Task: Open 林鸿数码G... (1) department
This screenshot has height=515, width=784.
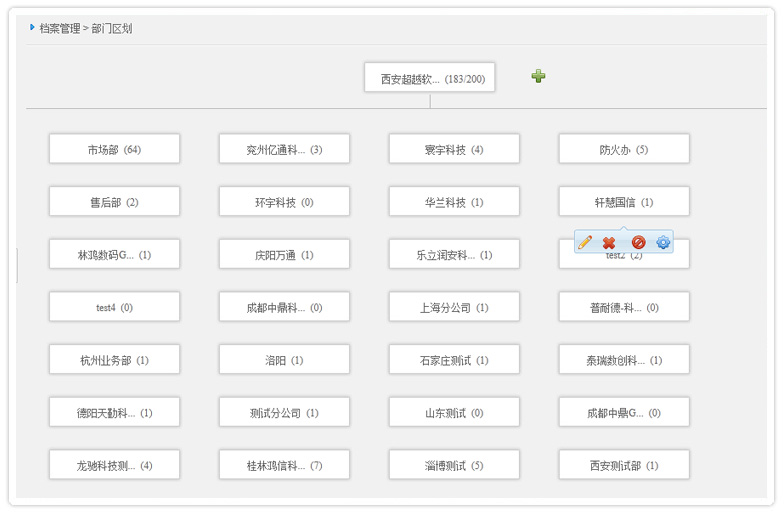Action: point(114,254)
